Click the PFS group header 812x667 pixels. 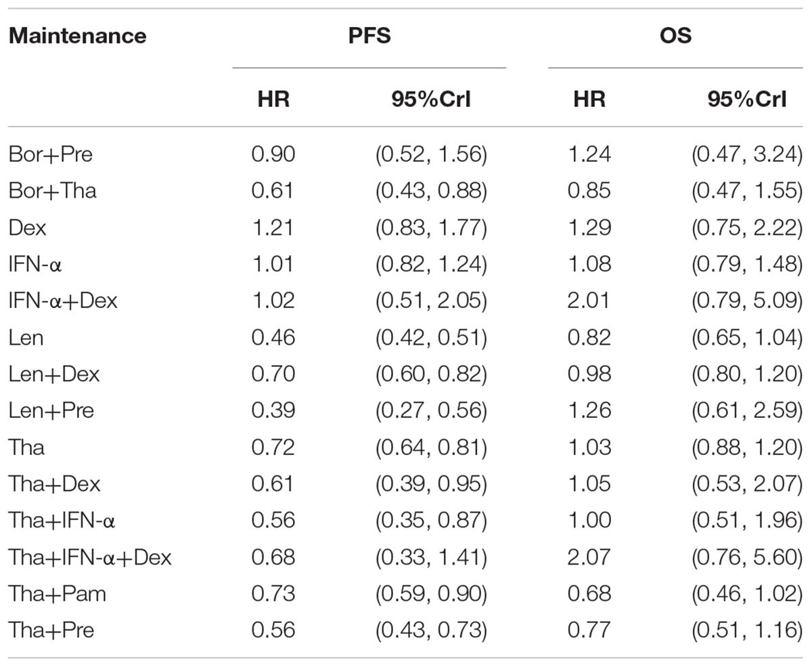pyautogui.click(x=369, y=36)
